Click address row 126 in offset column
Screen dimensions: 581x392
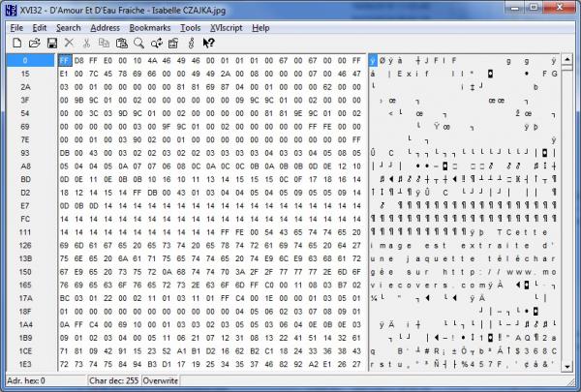[x=23, y=246]
